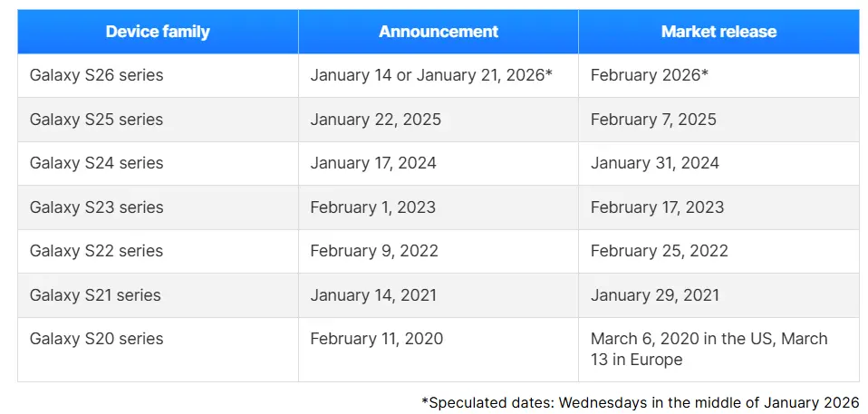
Task: Click the Announcement column header
Action: (x=439, y=32)
